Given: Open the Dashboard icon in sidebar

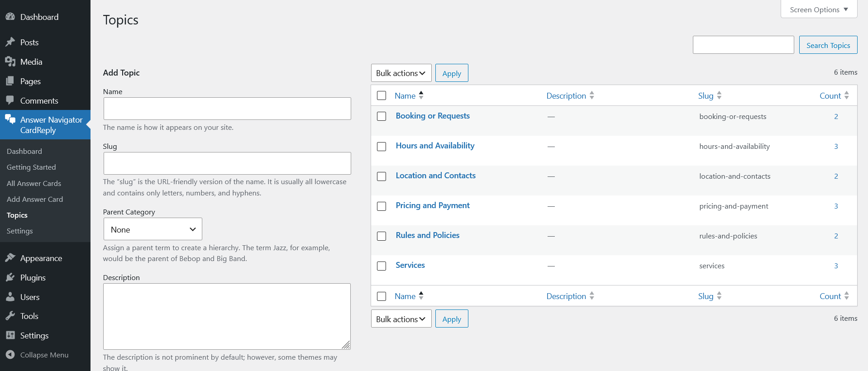Looking at the screenshot, I should [10, 17].
